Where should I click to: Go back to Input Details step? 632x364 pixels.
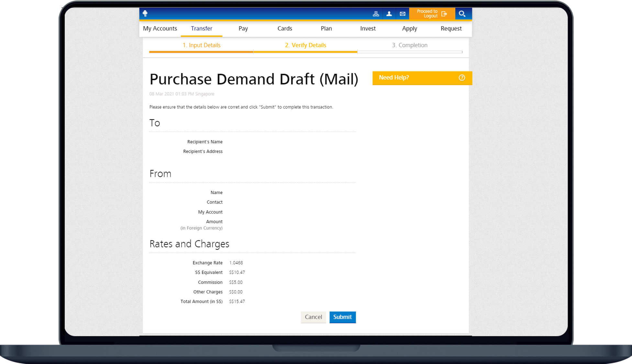click(x=201, y=45)
